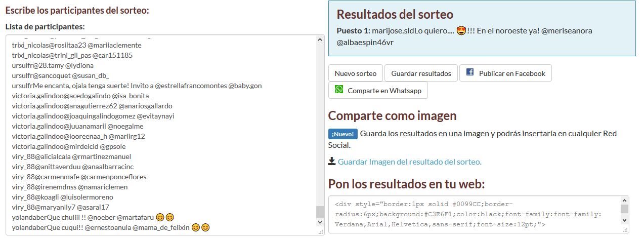The height and width of the screenshot is (238, 644).
Task: Click the participants list scrollbar down arrow
Action: pyautogui.click(x=319, y=221)
